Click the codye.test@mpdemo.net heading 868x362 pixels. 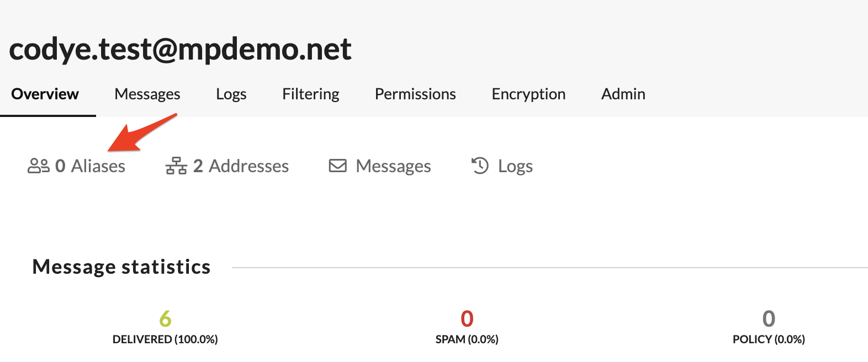[x=181, y=49]
